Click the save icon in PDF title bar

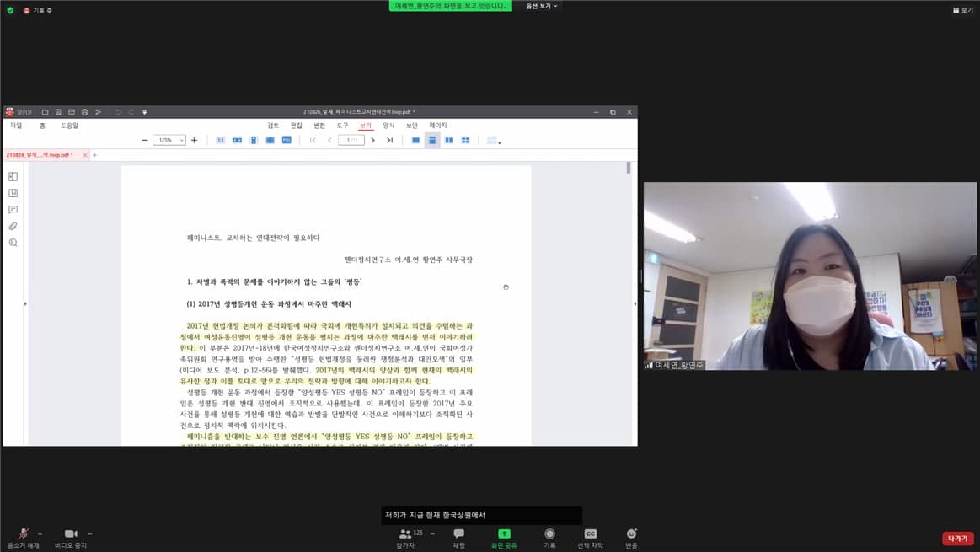(x=58, y=112)
